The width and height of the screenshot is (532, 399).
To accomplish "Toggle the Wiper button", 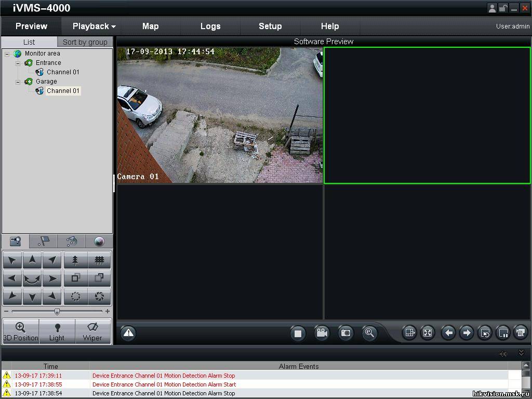I will pos(93,331).
